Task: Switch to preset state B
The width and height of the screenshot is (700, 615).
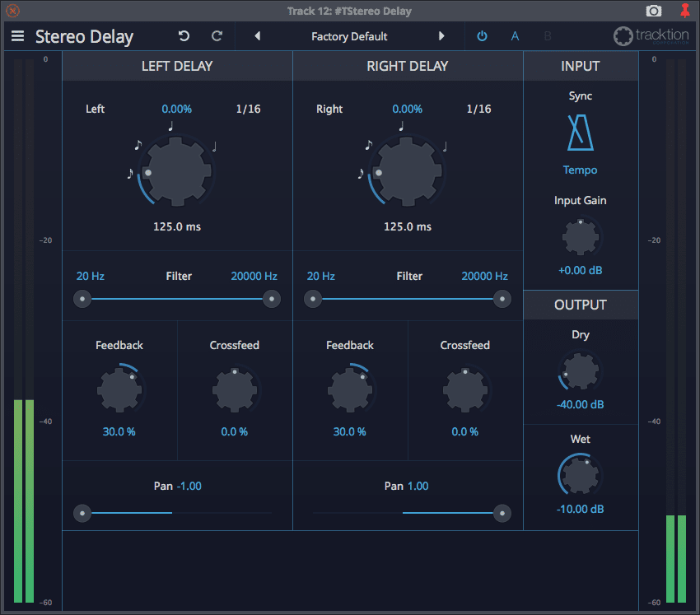Action: [x=548, y=36]
